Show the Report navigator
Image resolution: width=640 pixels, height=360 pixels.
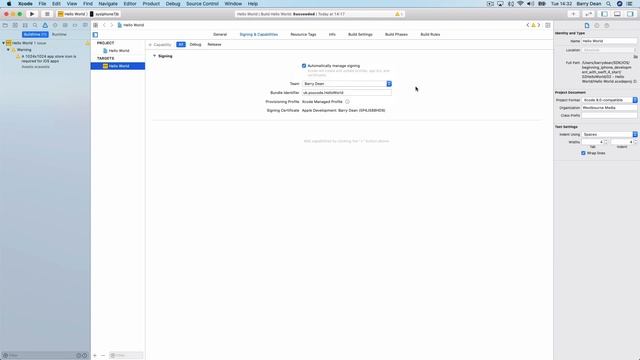(x=85, y=25)
